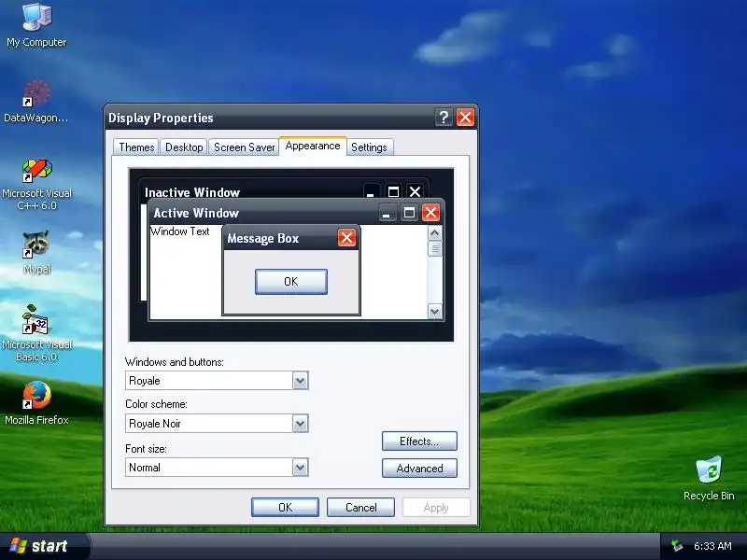
Task: Click the Inactive Window preview maximize icon
Action: (x=393, y=191)
